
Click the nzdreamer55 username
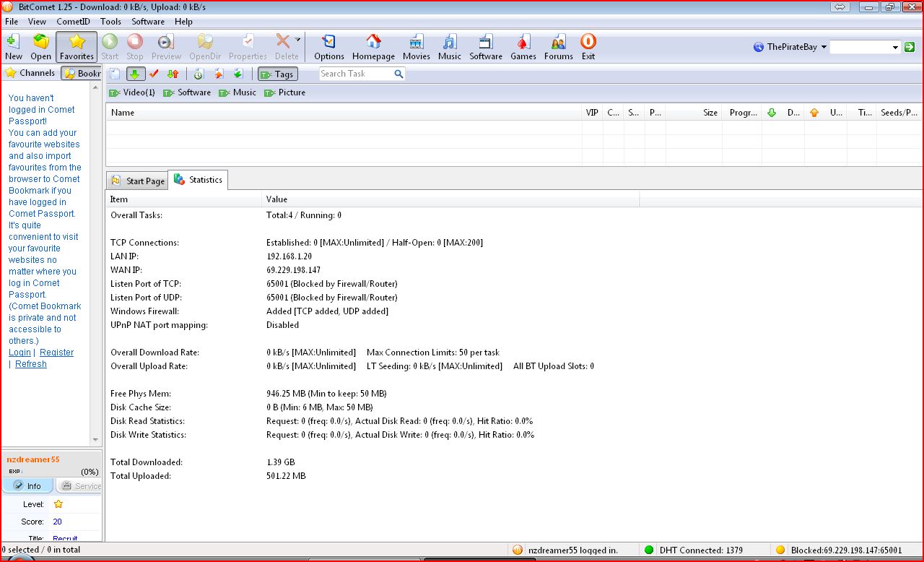33,459
